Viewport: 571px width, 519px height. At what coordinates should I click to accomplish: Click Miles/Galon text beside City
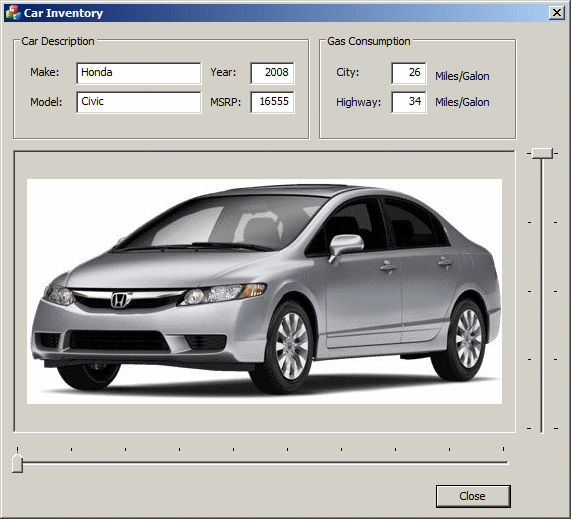[x=462, y=76]
